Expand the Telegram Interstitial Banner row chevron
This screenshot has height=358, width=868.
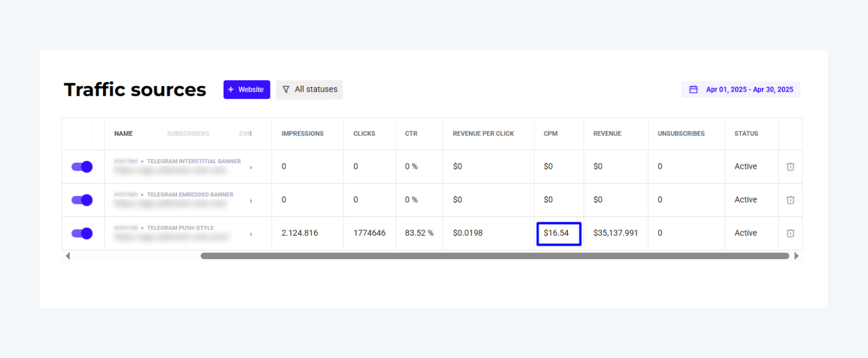(x=251, y=168)
